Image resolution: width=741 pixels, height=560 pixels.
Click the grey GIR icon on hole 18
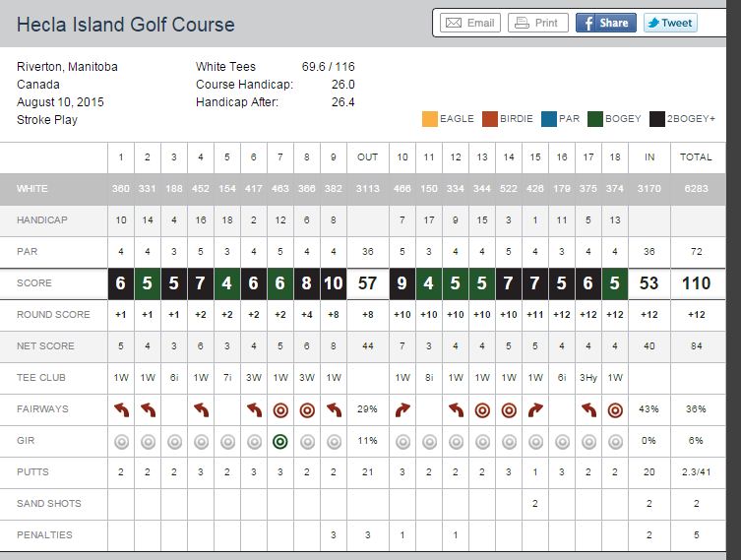click(x=615, y=441)
